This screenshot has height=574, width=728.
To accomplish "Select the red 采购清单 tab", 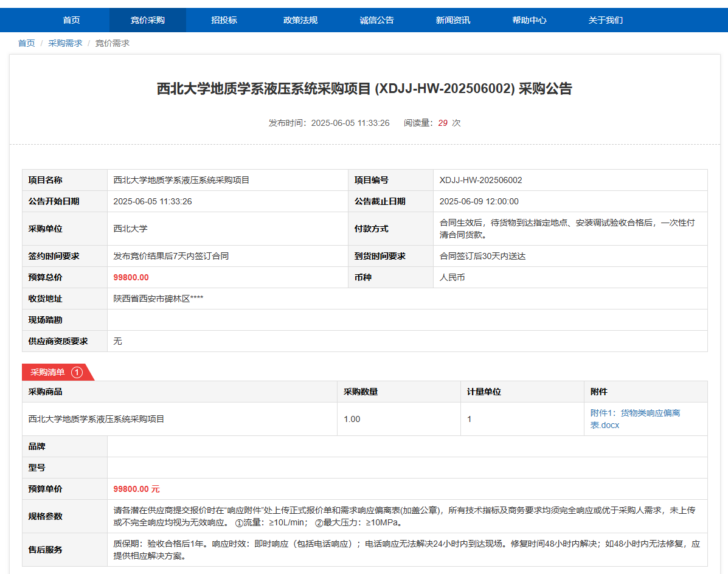I will pyautogui.click(x=48, y=372).
